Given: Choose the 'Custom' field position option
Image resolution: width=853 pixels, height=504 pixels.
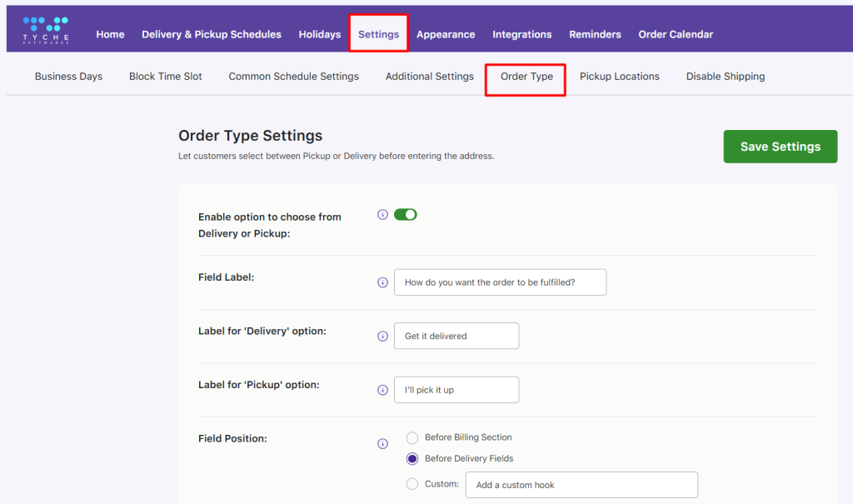Looking at the screenshot, I should [412, 484].
